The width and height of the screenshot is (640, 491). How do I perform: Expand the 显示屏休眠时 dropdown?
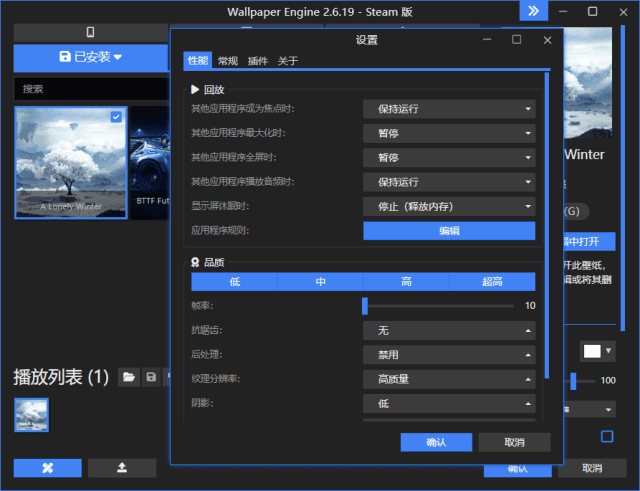(449, 206)
